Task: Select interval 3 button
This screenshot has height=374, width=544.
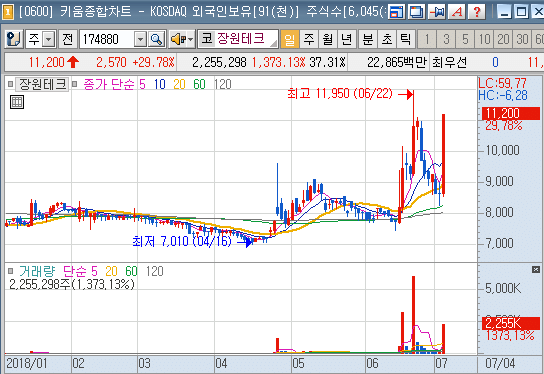Action: coord(446,39)
